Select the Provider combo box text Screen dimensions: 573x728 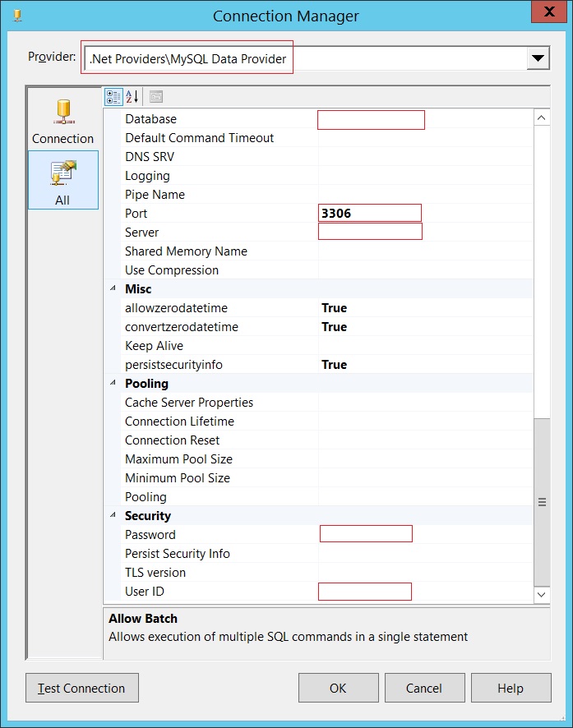pos(187,59)
